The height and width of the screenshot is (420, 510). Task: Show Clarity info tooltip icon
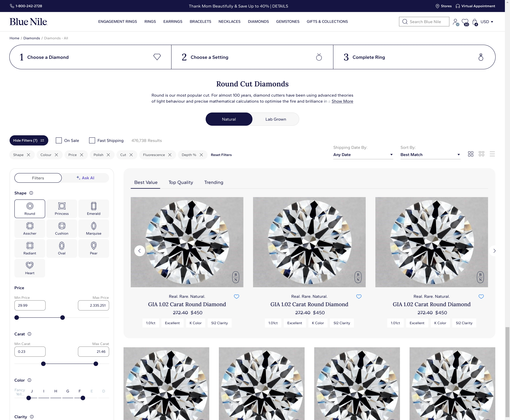(32, 417)
